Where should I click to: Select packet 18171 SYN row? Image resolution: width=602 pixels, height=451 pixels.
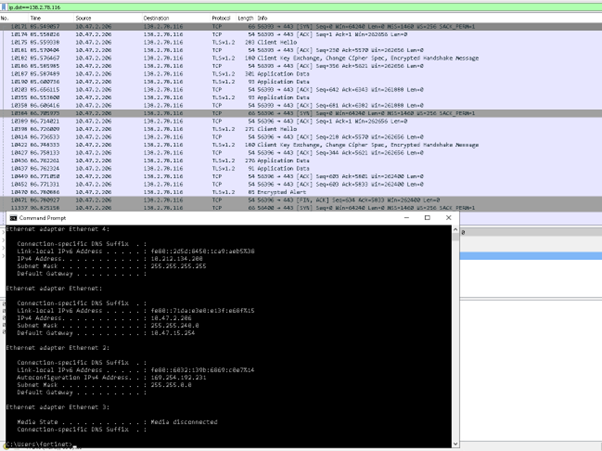(200, 26)
